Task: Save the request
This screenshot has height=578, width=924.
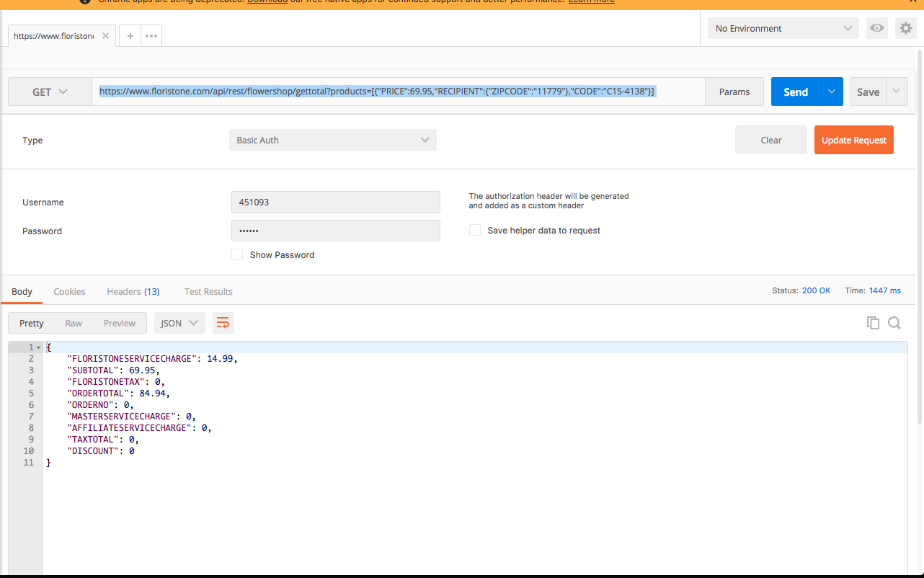Action: pos(868,92)
